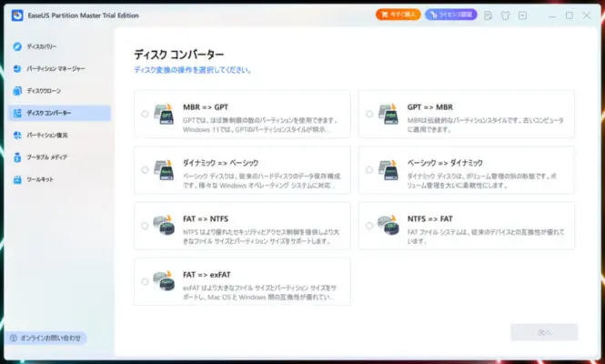Switch to the ディスククローン section label
This screenshot has height=364, width=605.
click(44, 91)
